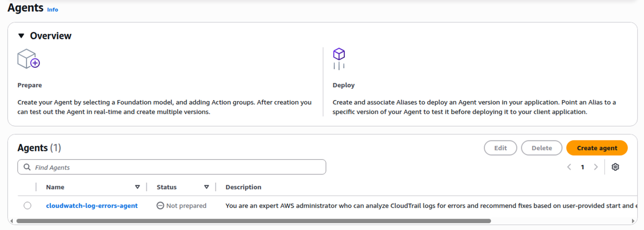Click the Not prepared status icon

tap(160, 205)
